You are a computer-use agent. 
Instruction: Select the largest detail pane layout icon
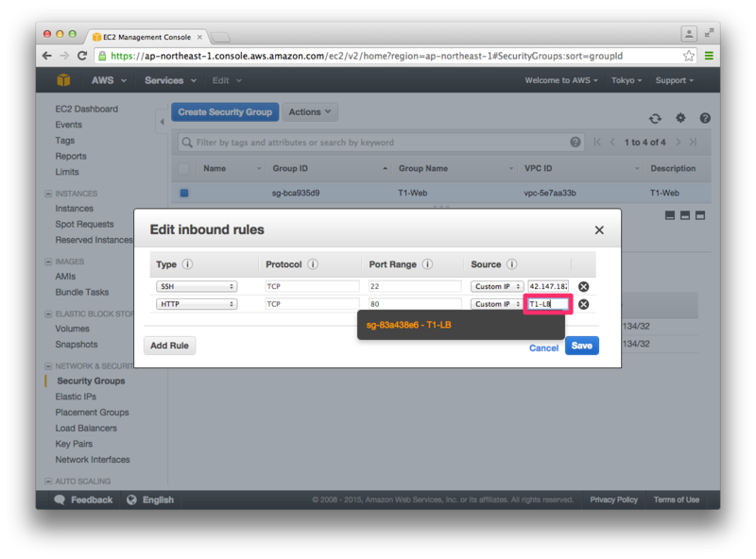[700, 215]
